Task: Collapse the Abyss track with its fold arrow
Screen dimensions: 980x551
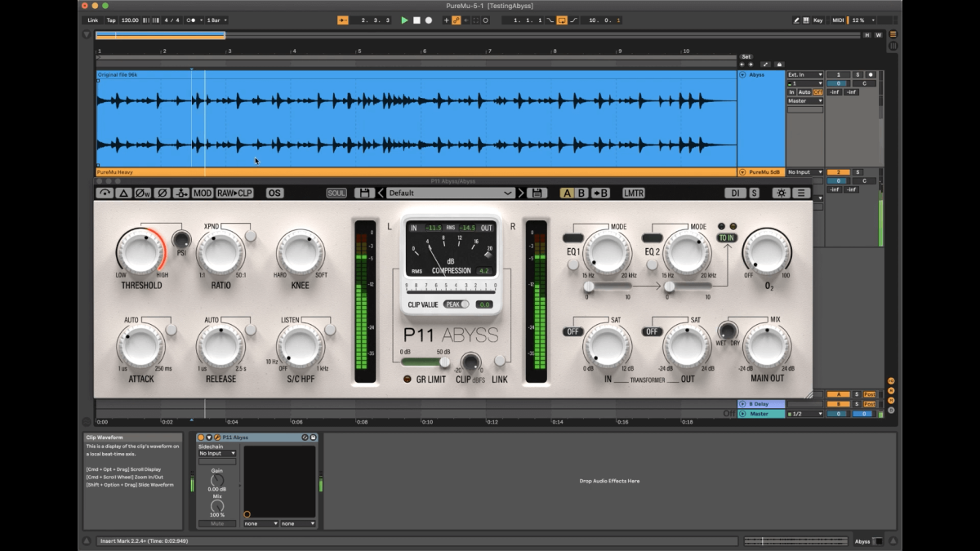Action: tap(742, 74)
